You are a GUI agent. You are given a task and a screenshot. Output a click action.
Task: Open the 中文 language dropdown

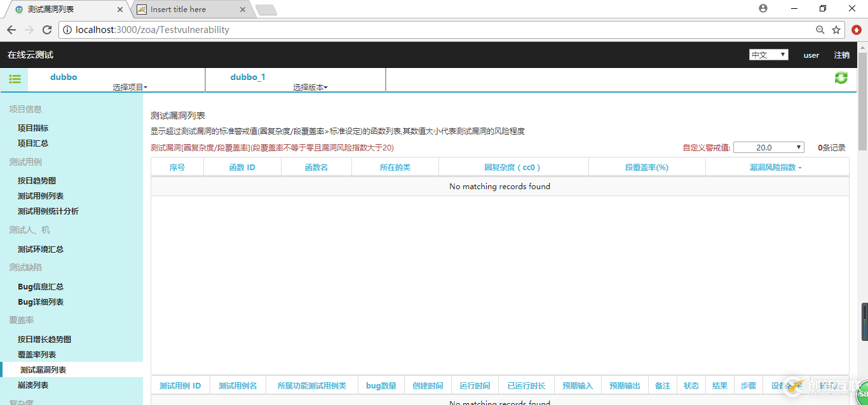coord(768,55)
